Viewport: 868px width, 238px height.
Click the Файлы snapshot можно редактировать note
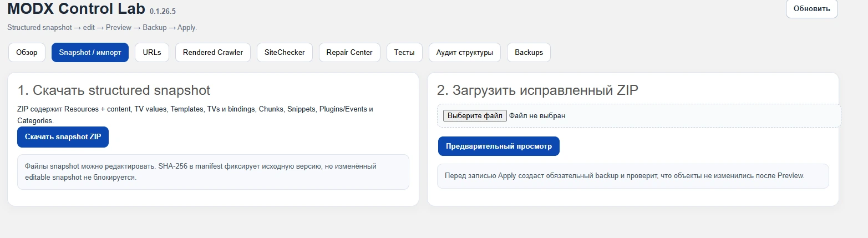[x=213, y=172]
